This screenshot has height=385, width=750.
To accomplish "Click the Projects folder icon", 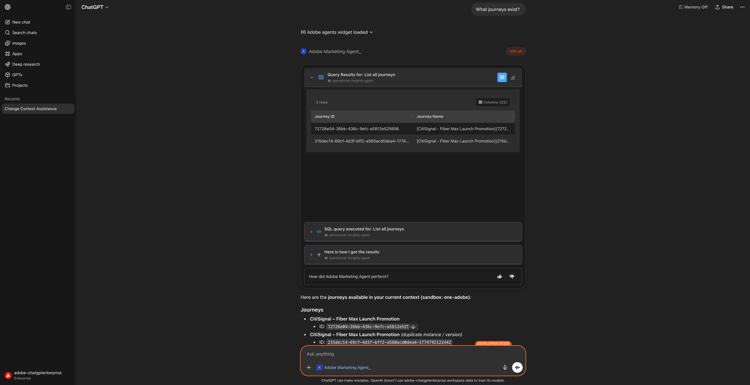I will click(8, 85).
